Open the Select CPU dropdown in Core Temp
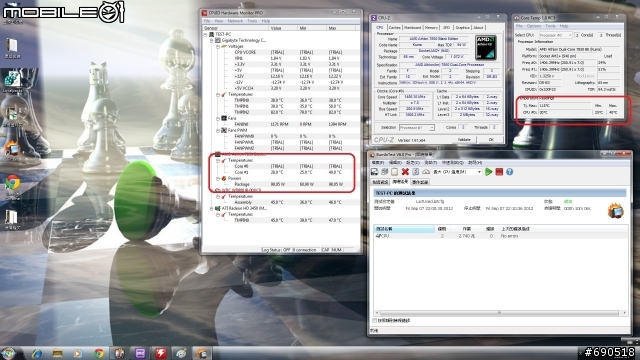Image resolution: width=640 pixels, height=360 pixels. click(x=556, y=36)
